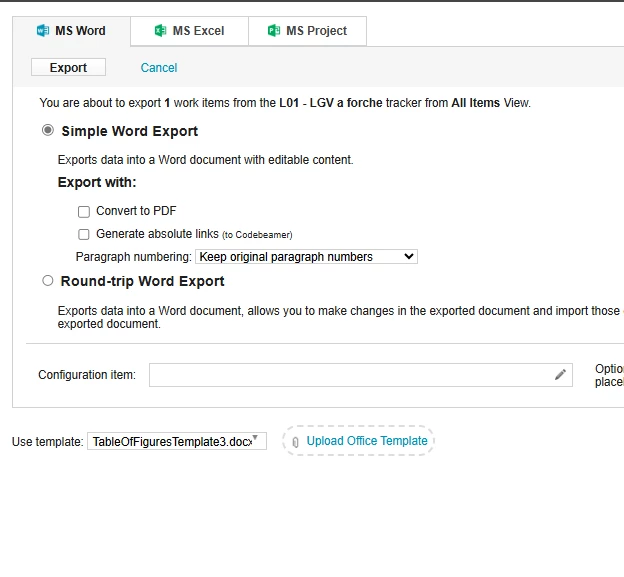This screenshot has width=624, height=577.
Task: Cancel the export dialog
Action: tap(159, 68)
